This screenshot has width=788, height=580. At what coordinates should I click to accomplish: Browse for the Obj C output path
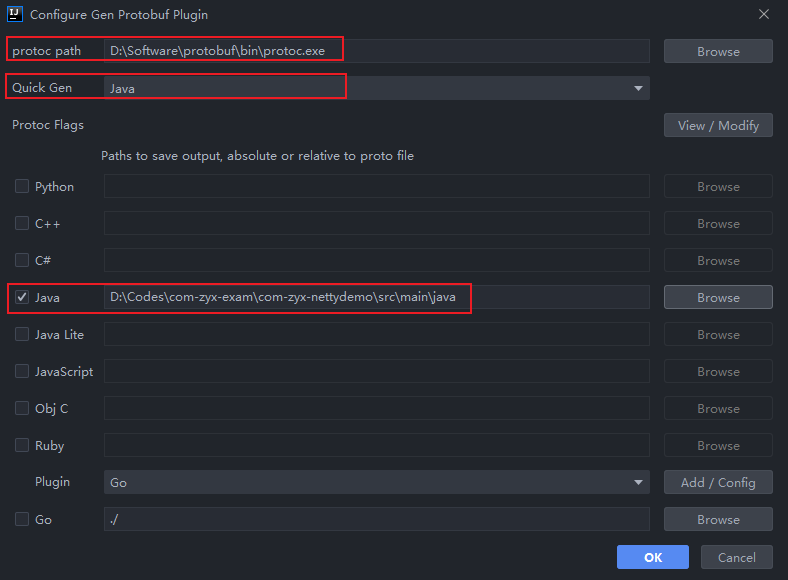718,408
